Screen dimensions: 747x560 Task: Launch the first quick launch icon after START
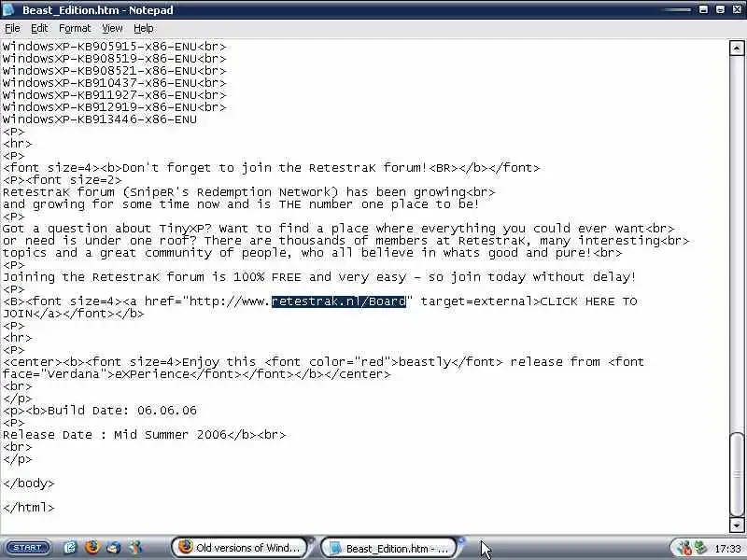[x=70, y=548]
